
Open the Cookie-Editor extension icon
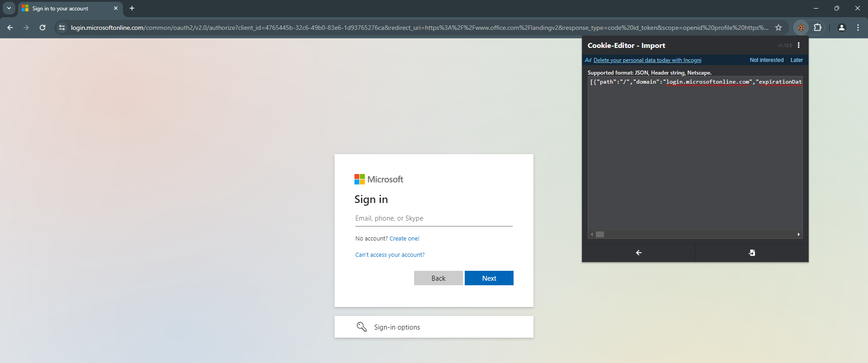tap(801, 28)
